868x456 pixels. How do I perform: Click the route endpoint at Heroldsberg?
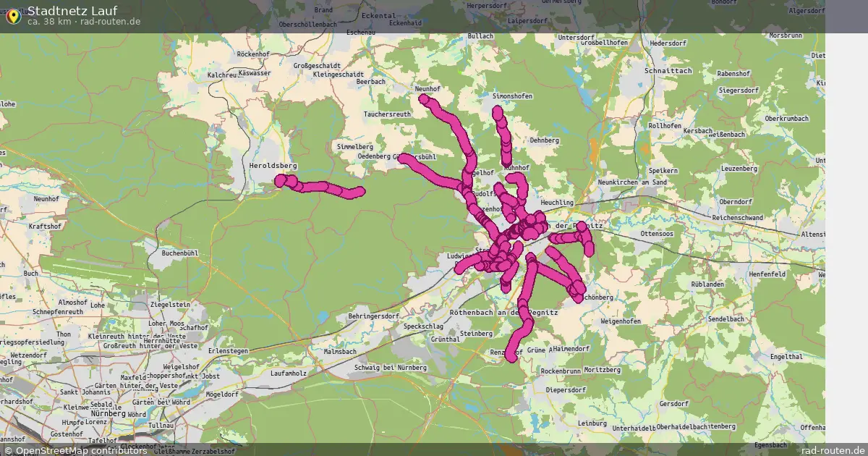(x=281, y=181)
